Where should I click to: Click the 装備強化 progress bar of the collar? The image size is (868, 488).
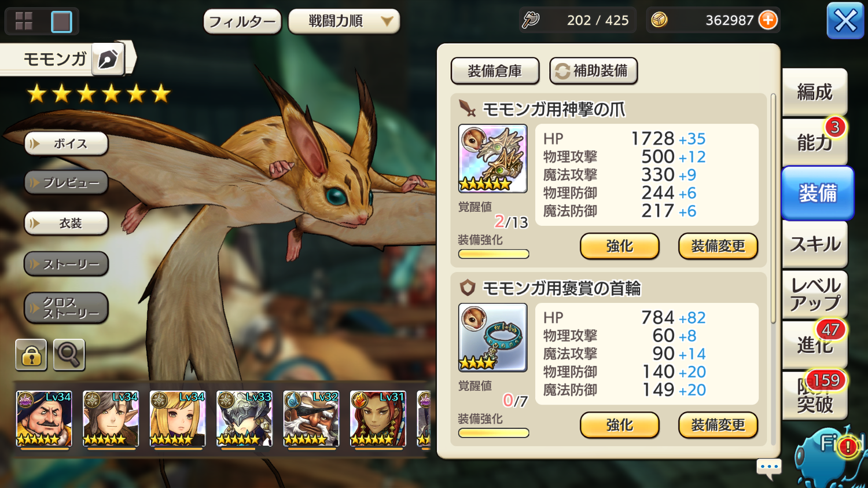(x=494, y=432)
